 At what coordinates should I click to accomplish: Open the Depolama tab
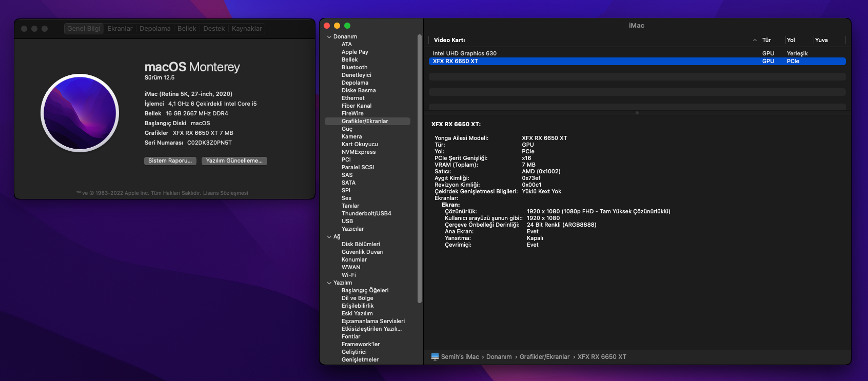coord(155,29)
